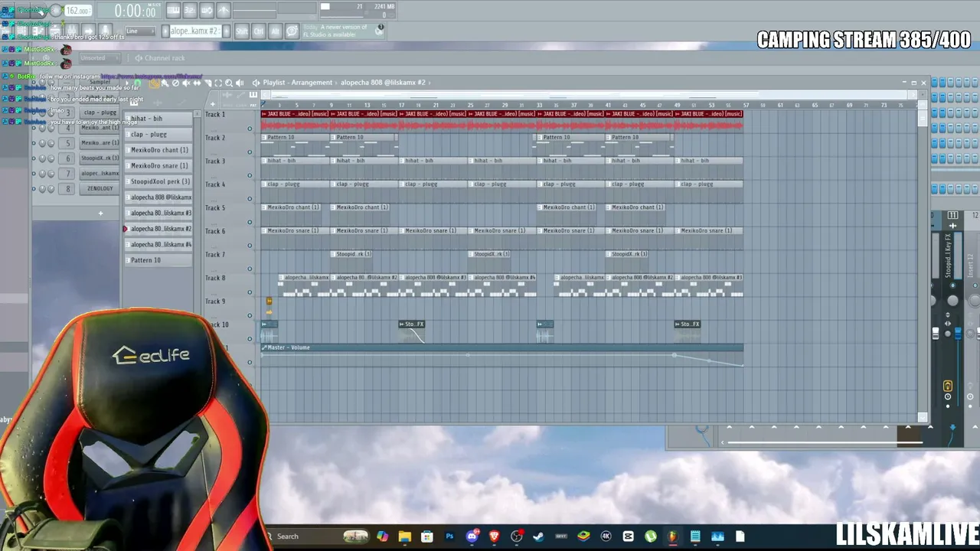The width and height of the screenshot is (980, 551).
Task: Toggle the Shift key button
Action: tap(242, 31)
